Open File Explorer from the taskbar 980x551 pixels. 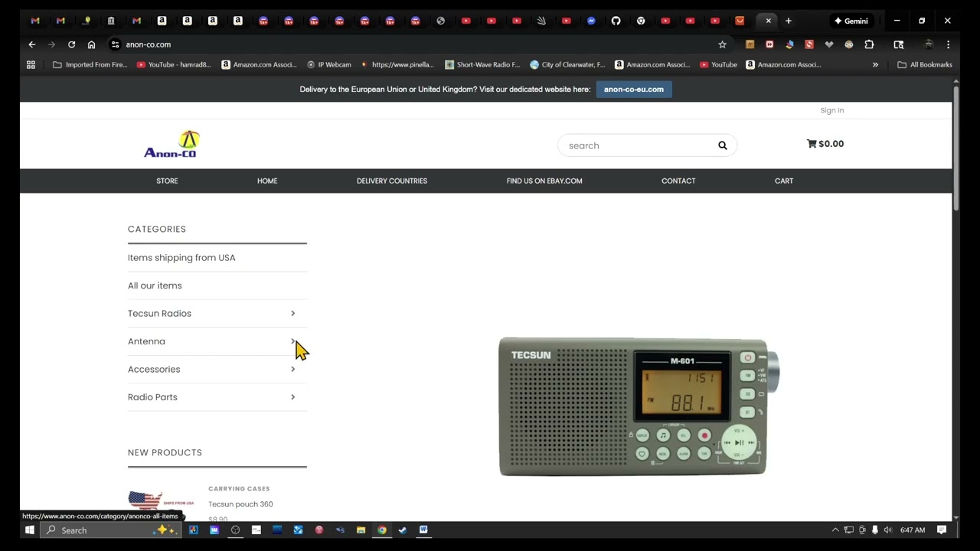(361, 530)
